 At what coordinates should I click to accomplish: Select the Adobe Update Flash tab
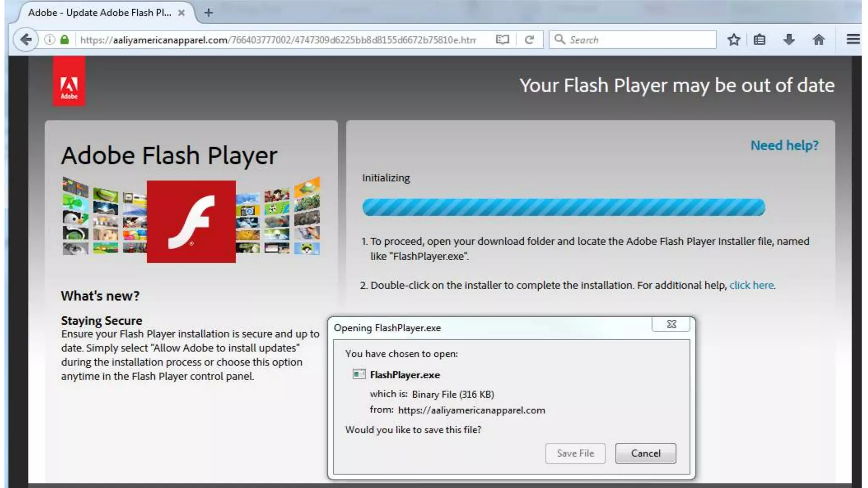(100, 13)
